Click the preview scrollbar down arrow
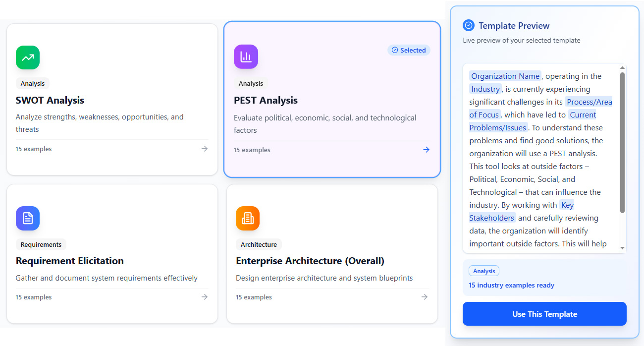Viewport: 644px width, 347px height. click(x=623, y=248)
